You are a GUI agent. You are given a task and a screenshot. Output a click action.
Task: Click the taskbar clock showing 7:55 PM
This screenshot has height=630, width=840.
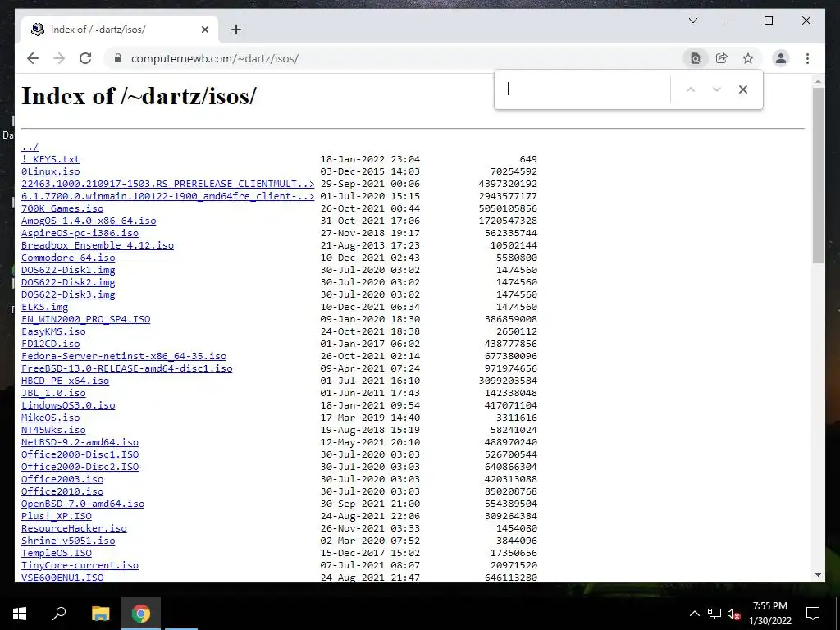pos(769,614)
